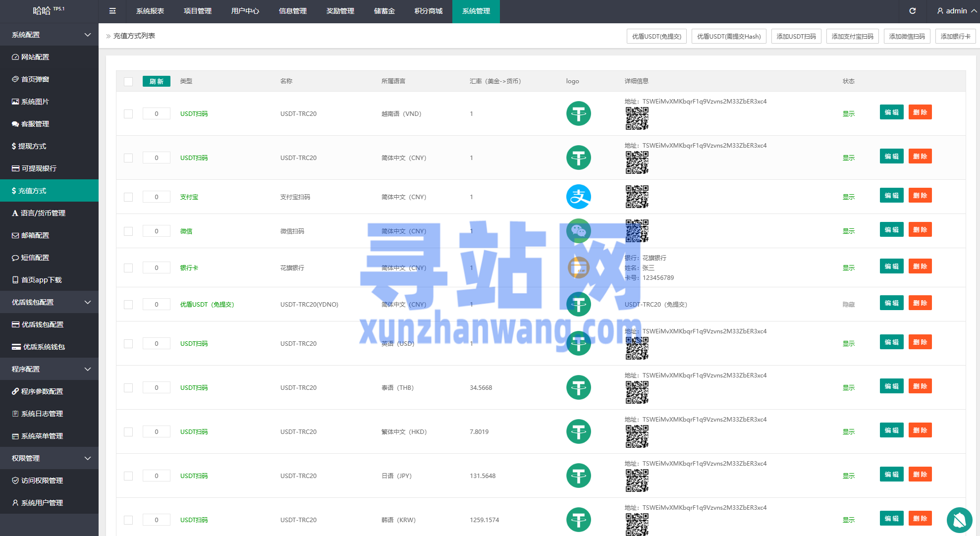
Task: Open the 积分商城 top menu
Action: [428, 11]
